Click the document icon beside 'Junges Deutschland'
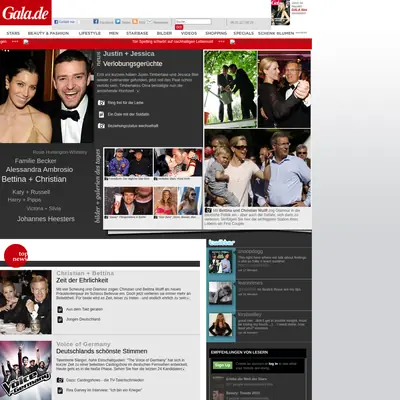The width and height of the screenshot is (400, 400). (60, 319)
